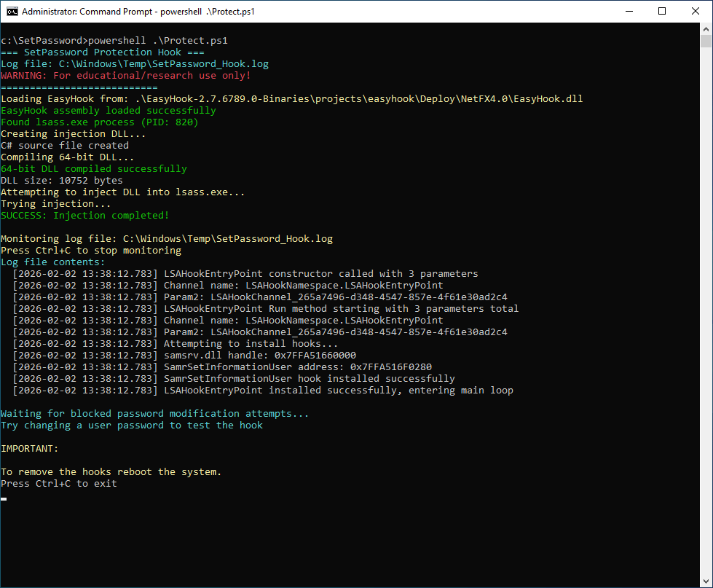
Task: Maximize the Command Prompt window
Action: click(662, 12)
